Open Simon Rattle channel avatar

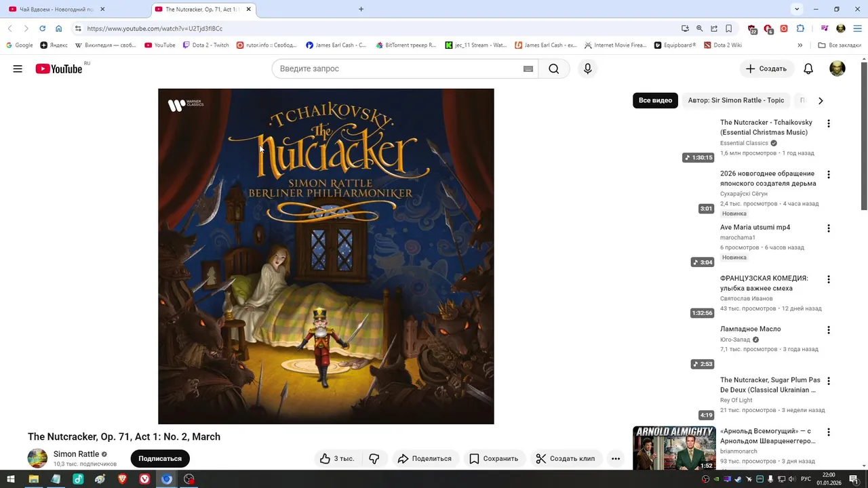pyautogui.click(x=37, y=458)
